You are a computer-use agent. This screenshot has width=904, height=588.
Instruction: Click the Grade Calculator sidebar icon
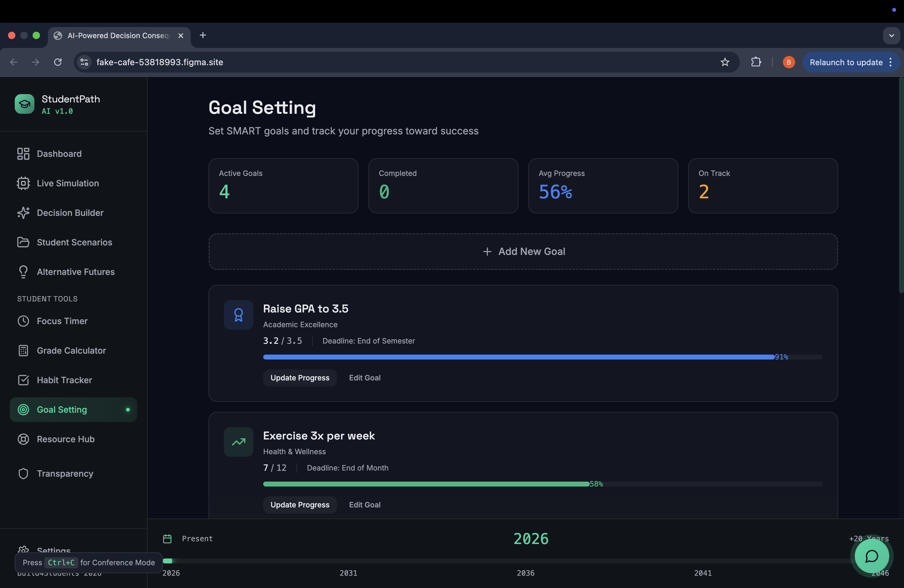pyautogui.click(x=23, y=351)
